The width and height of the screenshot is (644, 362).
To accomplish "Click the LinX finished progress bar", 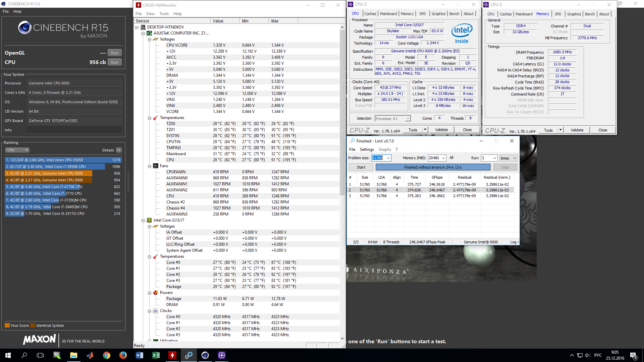I will [x=433, y=167].
